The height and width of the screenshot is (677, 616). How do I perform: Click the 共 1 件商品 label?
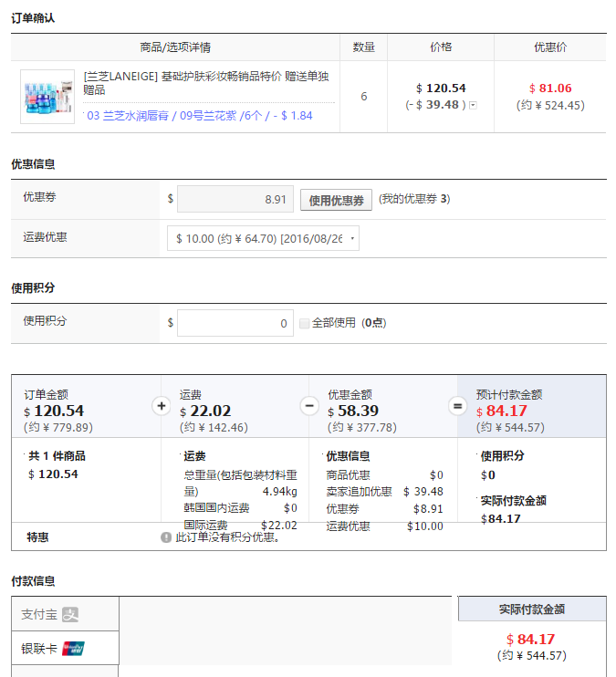click(57, 456)
